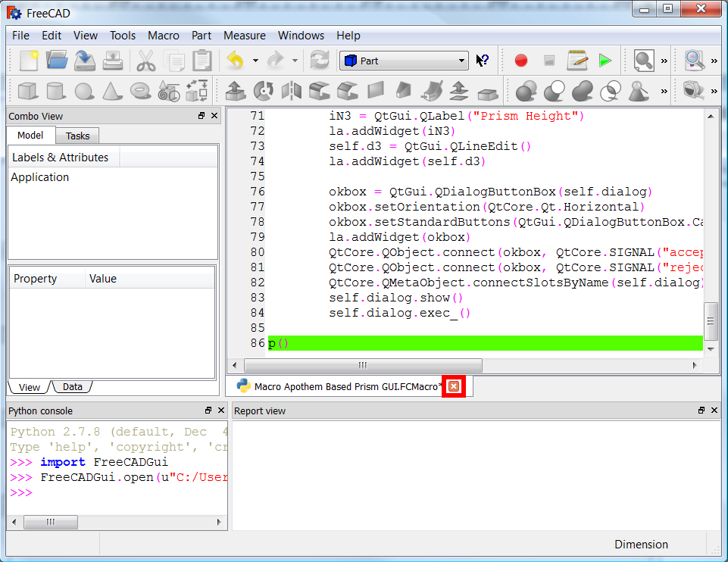Open the Windows menu

[301, 36]
